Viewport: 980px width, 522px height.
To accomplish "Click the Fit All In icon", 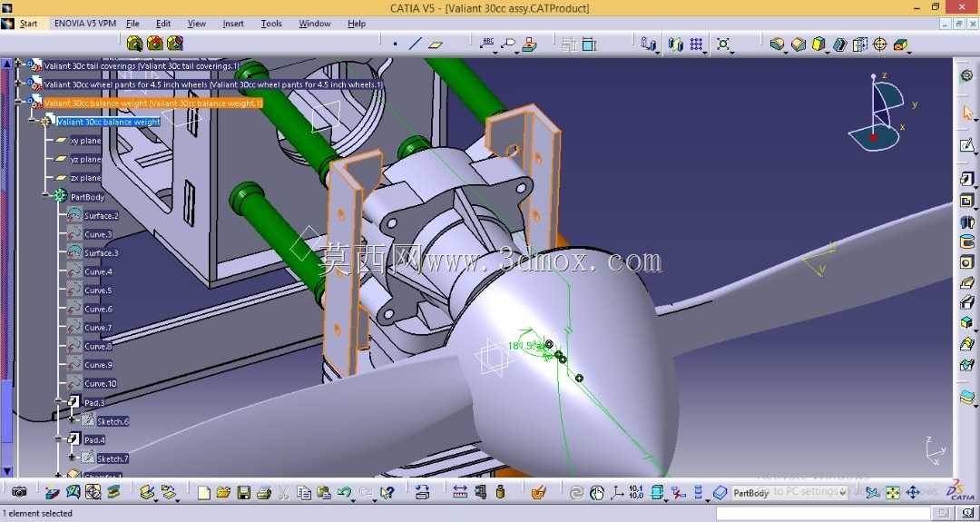I will pos(893,493).
